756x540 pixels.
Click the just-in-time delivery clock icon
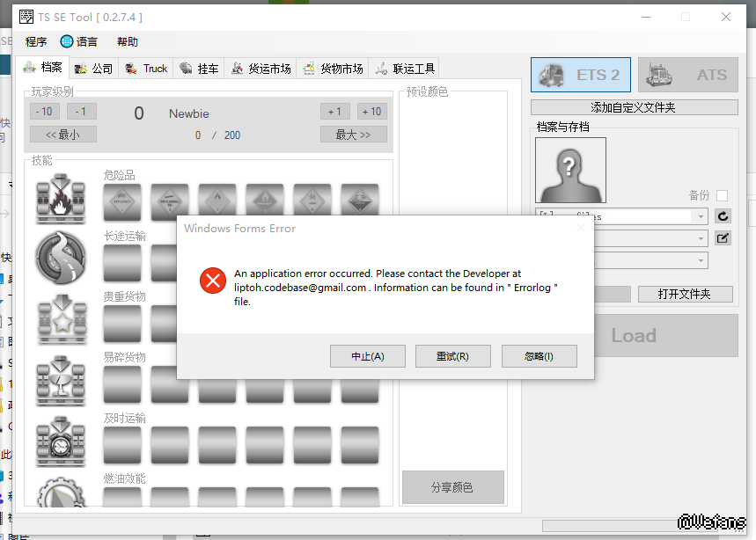tap(61, 441)
